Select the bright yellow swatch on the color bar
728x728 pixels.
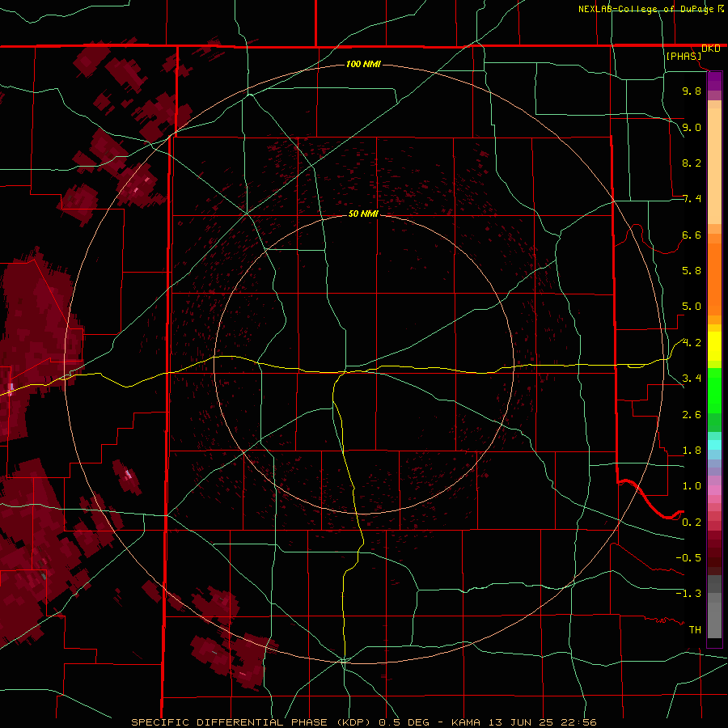pyautogui.click(x=714, y=346)
